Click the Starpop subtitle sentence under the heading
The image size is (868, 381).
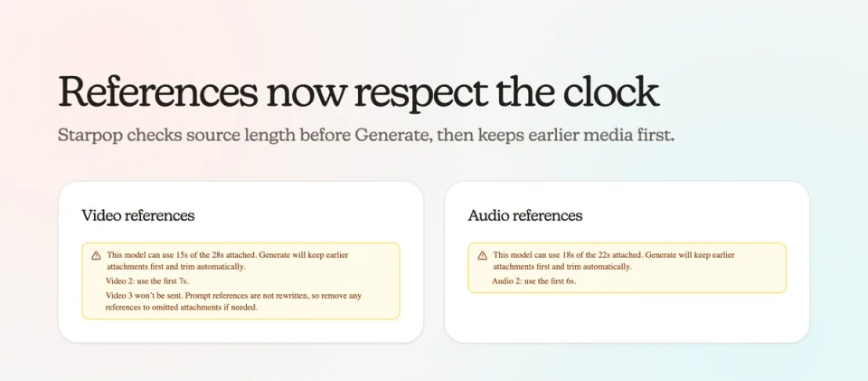[x=366, y=135]
